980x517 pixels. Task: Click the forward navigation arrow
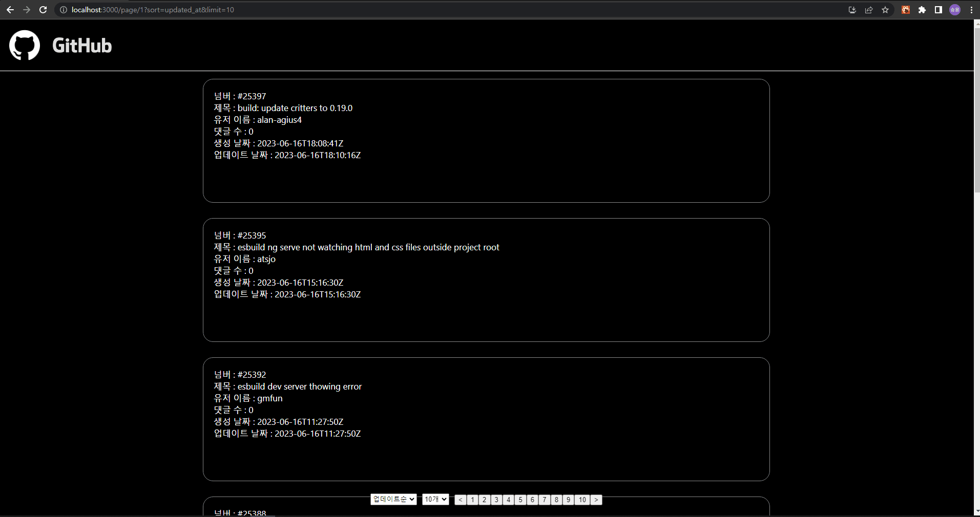pyautogui.click(x=27, y=10)
